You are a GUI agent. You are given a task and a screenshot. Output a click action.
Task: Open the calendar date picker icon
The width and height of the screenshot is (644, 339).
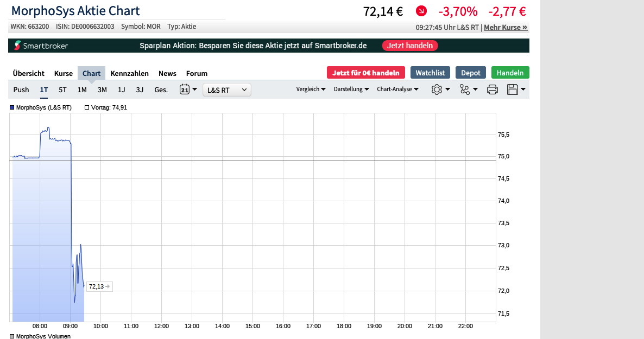tap(184, 89)
